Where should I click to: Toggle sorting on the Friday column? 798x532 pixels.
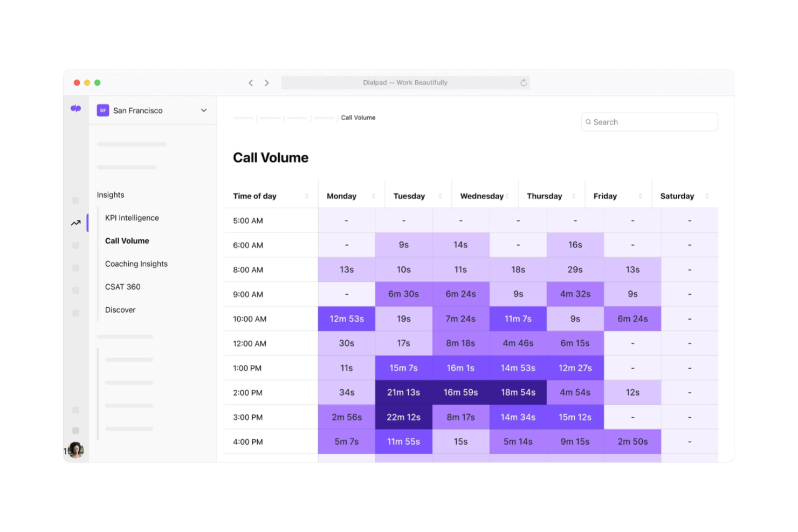coord(641,196)
